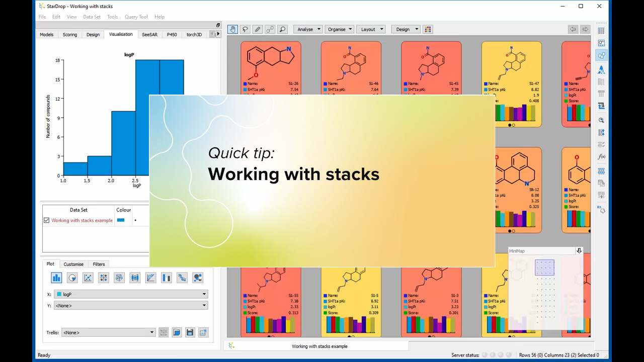Expand the Trellis dropdown
644x362 pixels.
click(151, 332)
